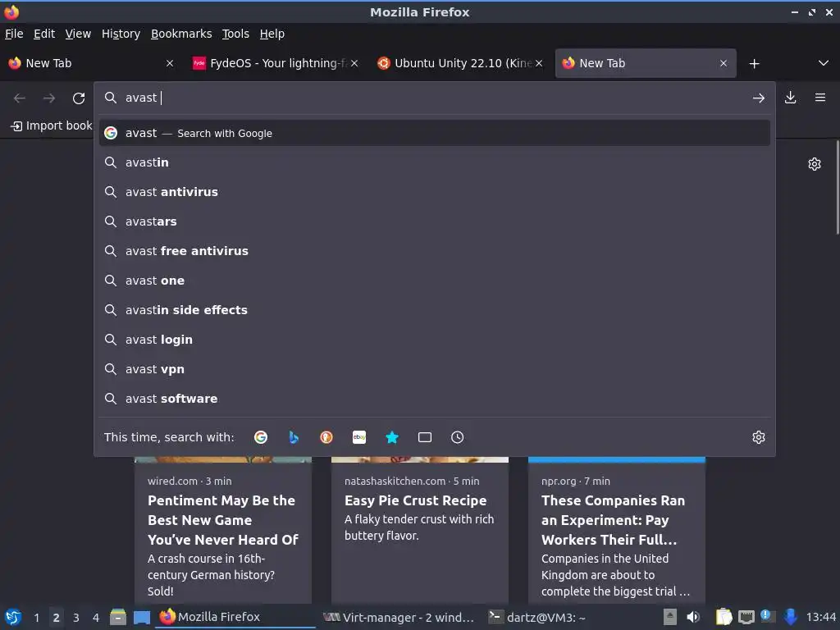Viewport: 840px width, 630px height.
Task: Search with DuckDuckGo one-off icon
Action: point(326,437)
